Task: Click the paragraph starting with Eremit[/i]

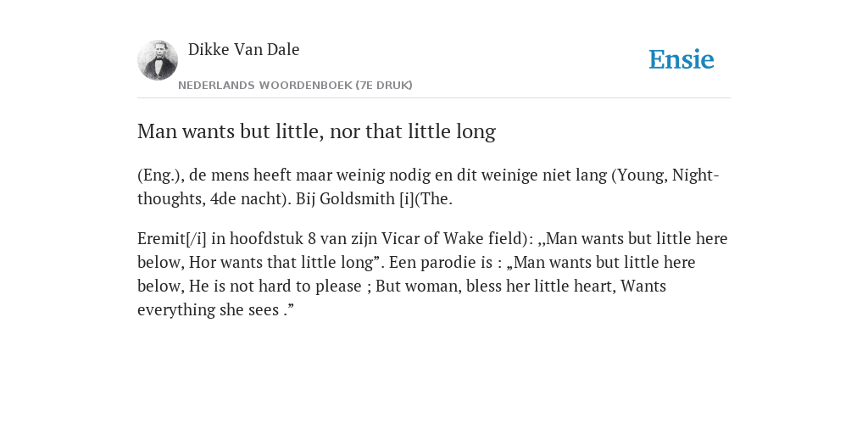Action: (432, 274)
